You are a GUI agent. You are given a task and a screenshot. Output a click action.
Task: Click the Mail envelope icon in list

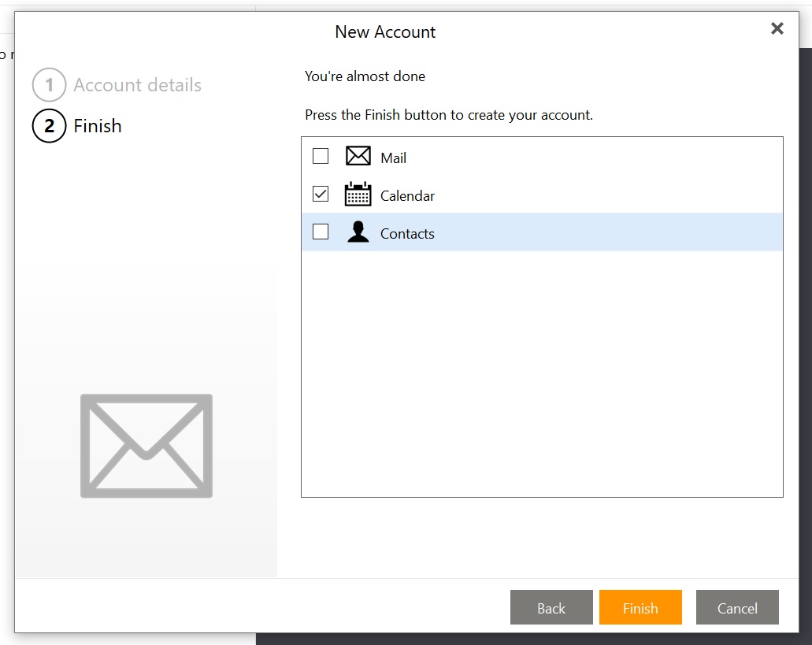point(358,156)
